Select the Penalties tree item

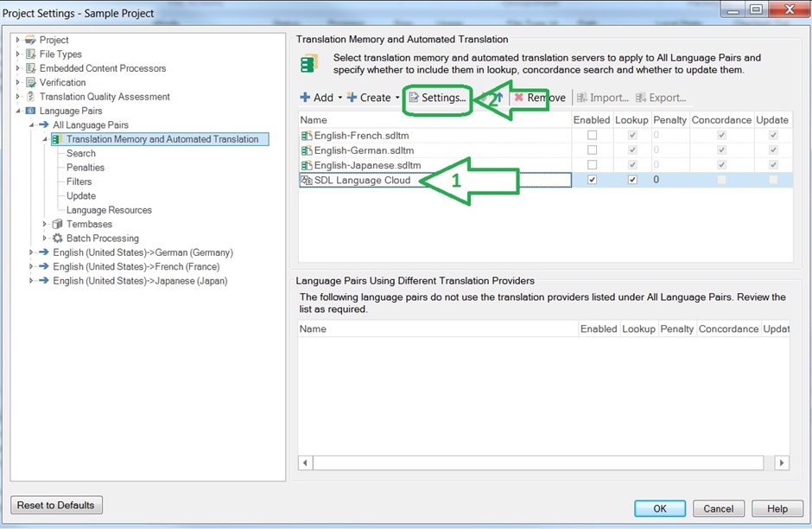click(x=86, y=168)
